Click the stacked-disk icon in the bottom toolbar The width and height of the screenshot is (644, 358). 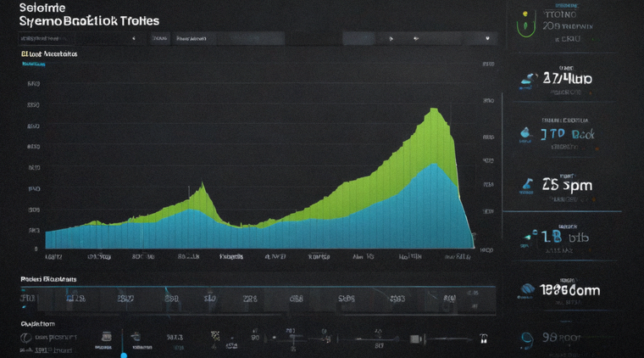106,337
